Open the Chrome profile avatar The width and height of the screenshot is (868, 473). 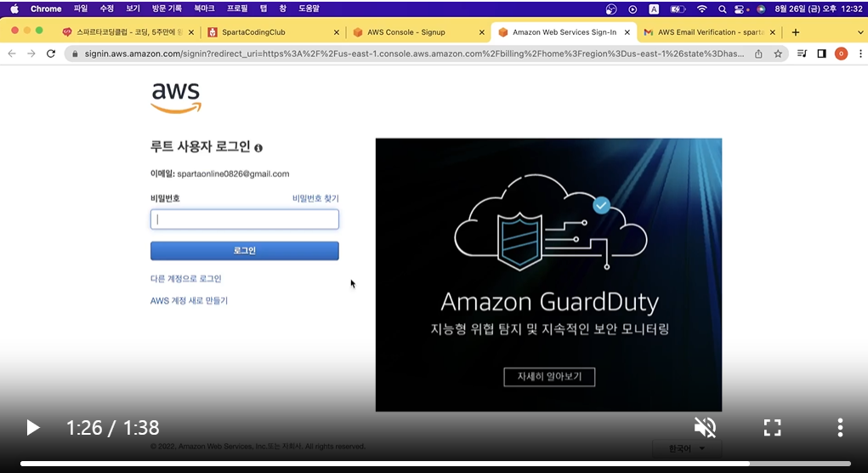[841, 54]
